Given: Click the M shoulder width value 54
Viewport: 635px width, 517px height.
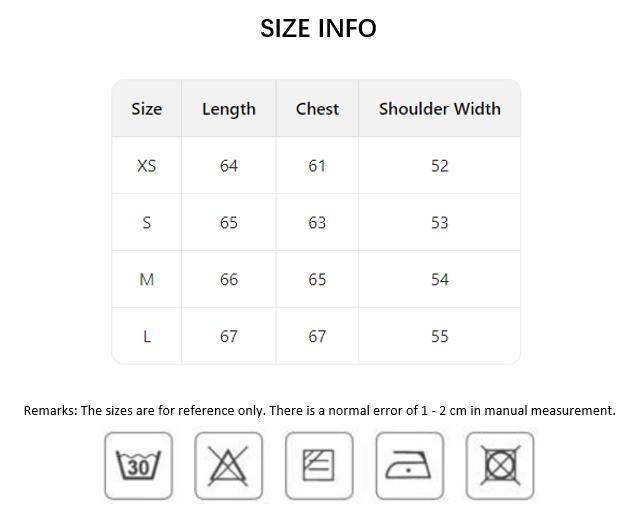Looking at the screenshot, I should [439, 279].
